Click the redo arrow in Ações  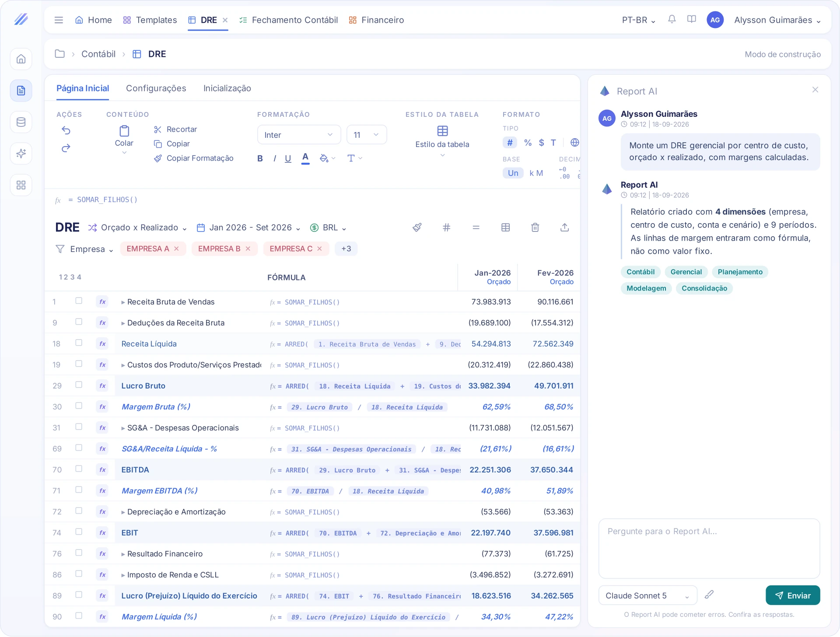[x=66, y=148]
